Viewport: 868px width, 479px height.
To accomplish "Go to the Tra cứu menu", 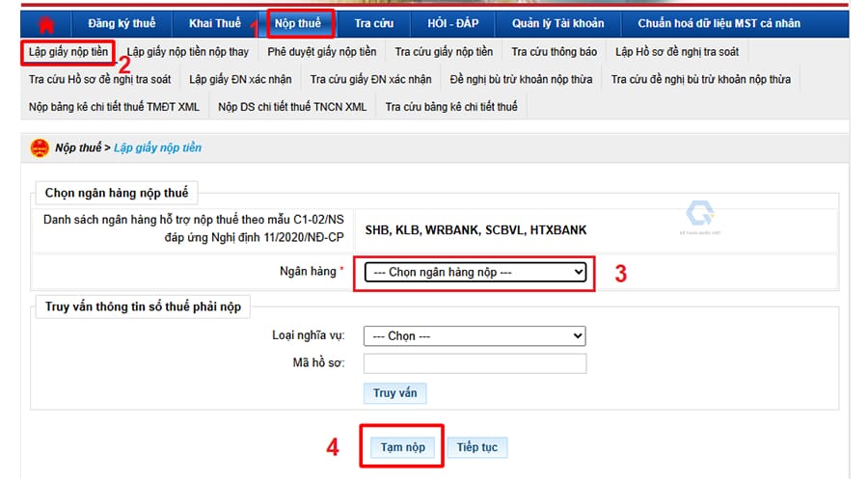I will [373, 23].
